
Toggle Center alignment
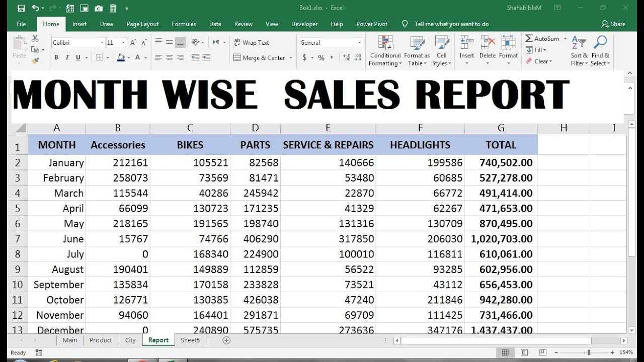click(170, 58)
